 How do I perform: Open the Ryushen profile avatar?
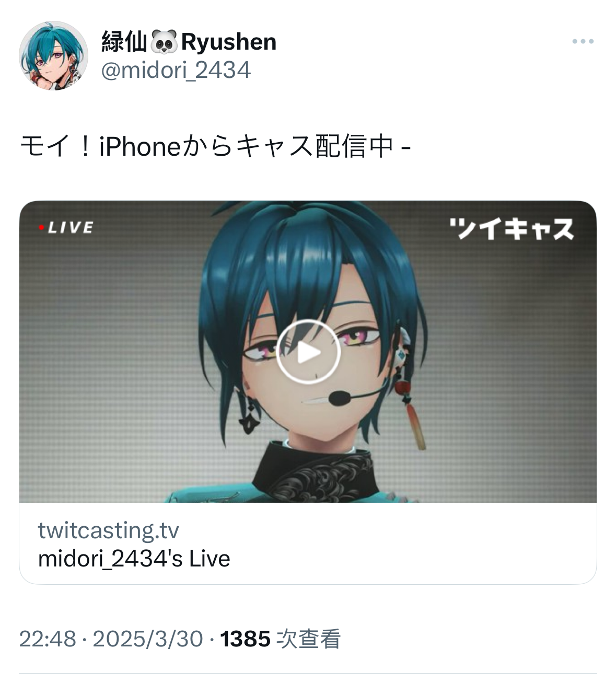pos(53,56)
